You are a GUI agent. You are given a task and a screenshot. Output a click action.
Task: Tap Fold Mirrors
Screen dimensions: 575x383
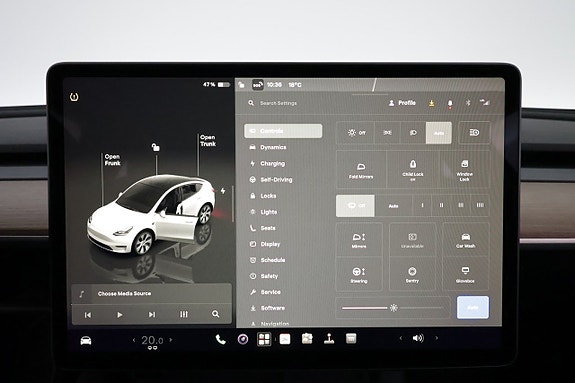(361, 169)
